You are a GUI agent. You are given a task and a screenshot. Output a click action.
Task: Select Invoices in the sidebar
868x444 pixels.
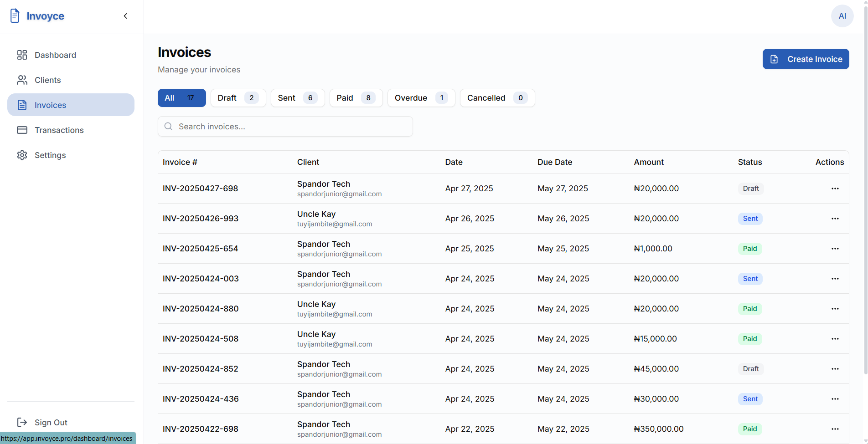click(71, 105)
